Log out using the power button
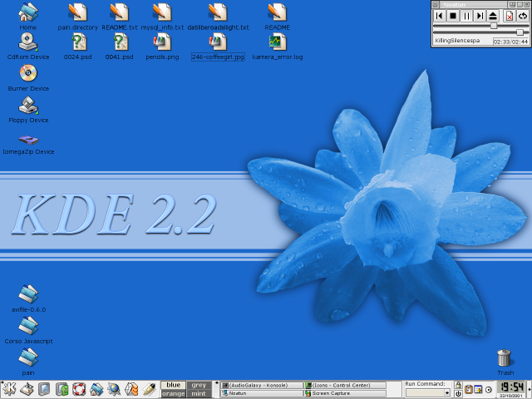Image resolution: width=532 pixels, height=399 pixels. 458,393
